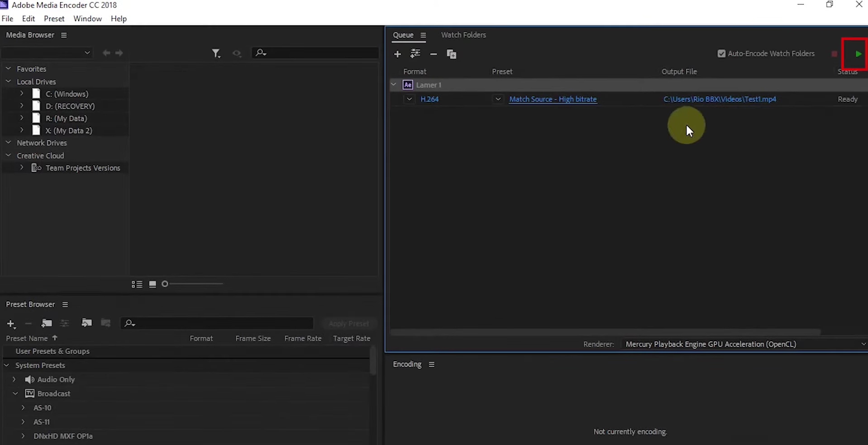
Task: Open the Media Browser panel menu
Action: tap(64, 35)
